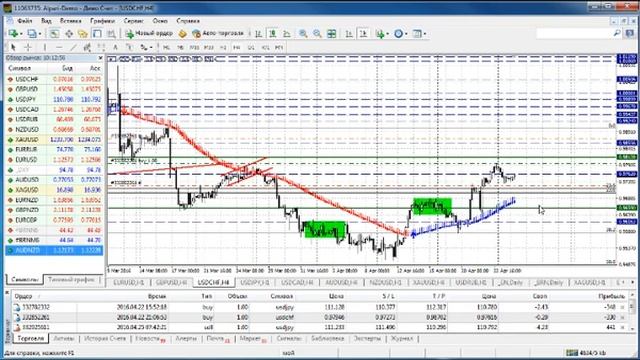Screen dimensions: 640x360
Task: Click the New Chart green plus icon
Action: 13,34
